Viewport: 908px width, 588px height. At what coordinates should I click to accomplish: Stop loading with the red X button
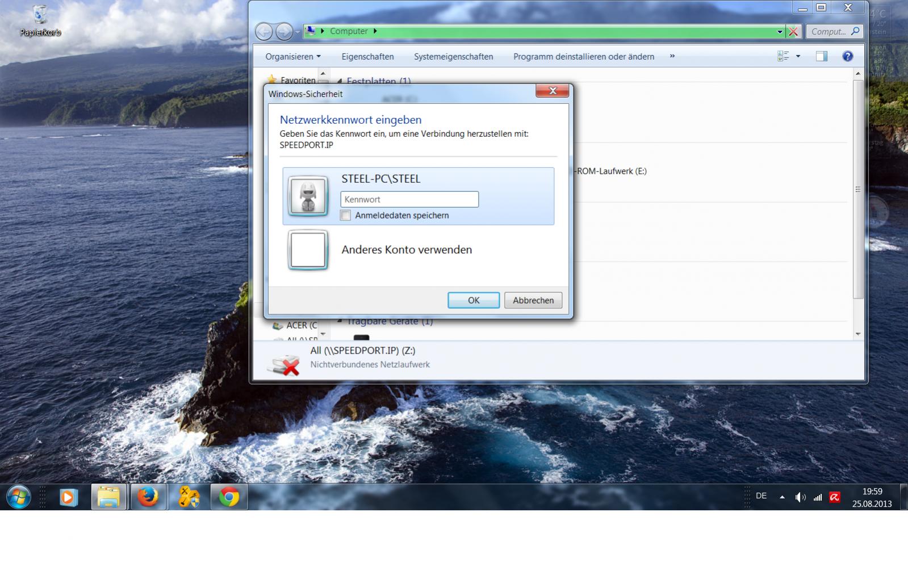coord(793,32)
